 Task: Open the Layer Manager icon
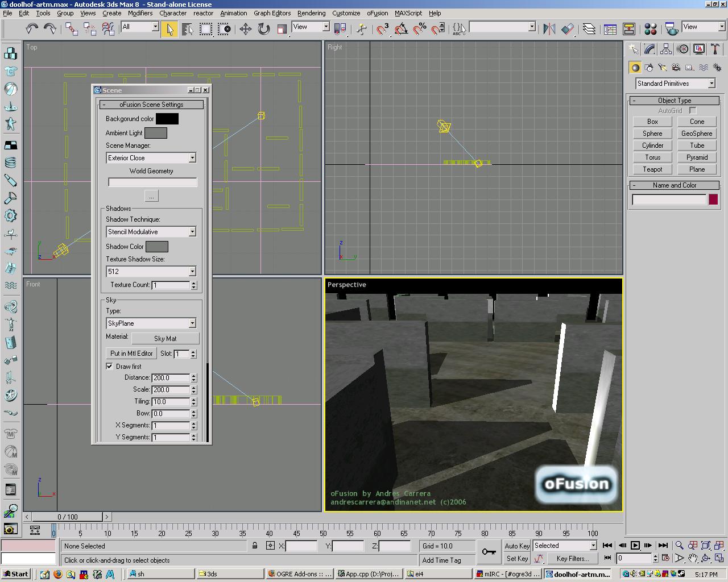(589, 28)
